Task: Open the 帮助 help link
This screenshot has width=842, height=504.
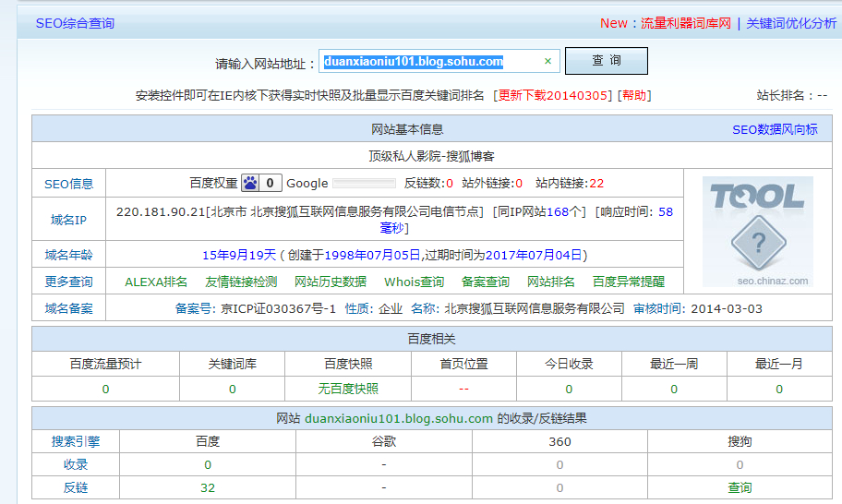Action: [634, 96]
